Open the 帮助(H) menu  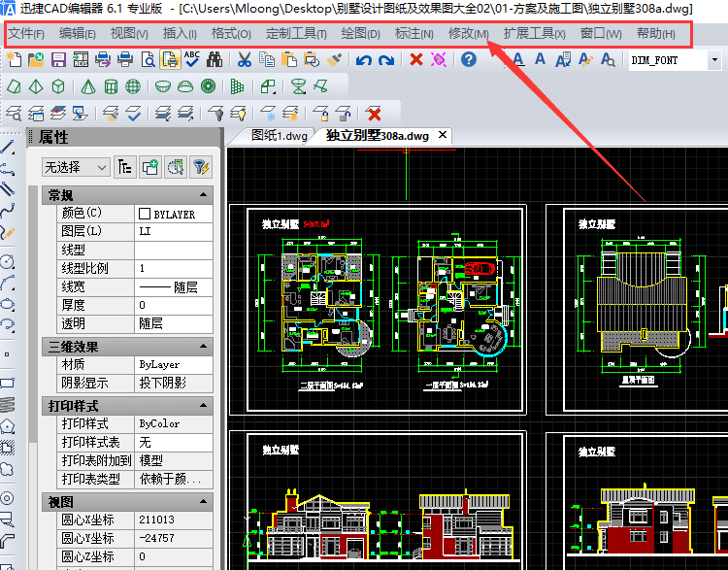point(656,33)
